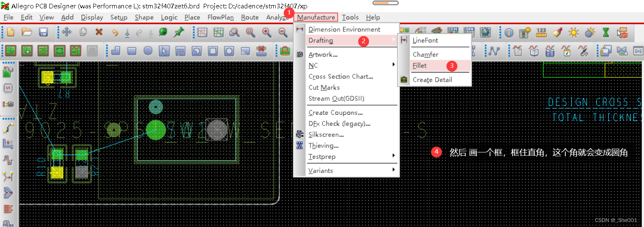Image resolution: width=644 pixels, height=227 pixels.
Task: Select Artwork... in the Manufacture menu
Action: click(323, 54)
